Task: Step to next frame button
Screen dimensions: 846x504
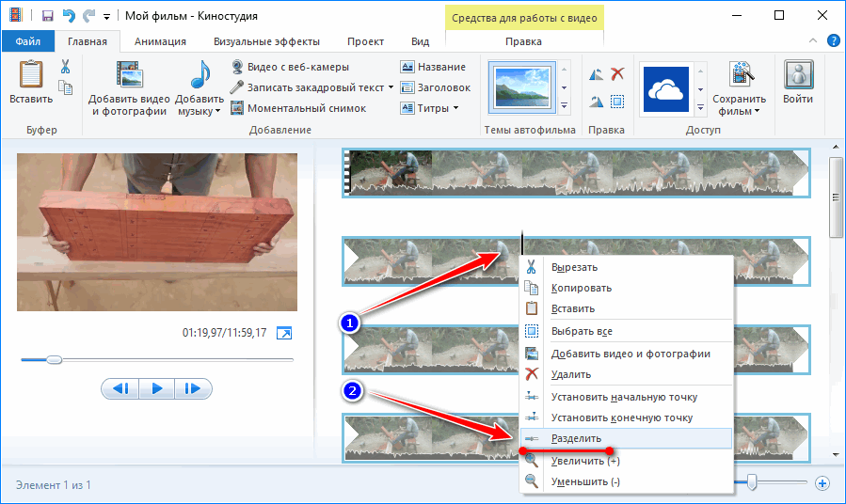Action: pos(193,388)
